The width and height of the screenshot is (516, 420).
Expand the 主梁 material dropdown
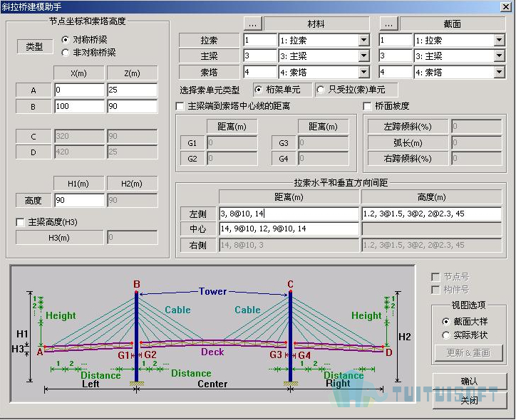pos(363,56)
